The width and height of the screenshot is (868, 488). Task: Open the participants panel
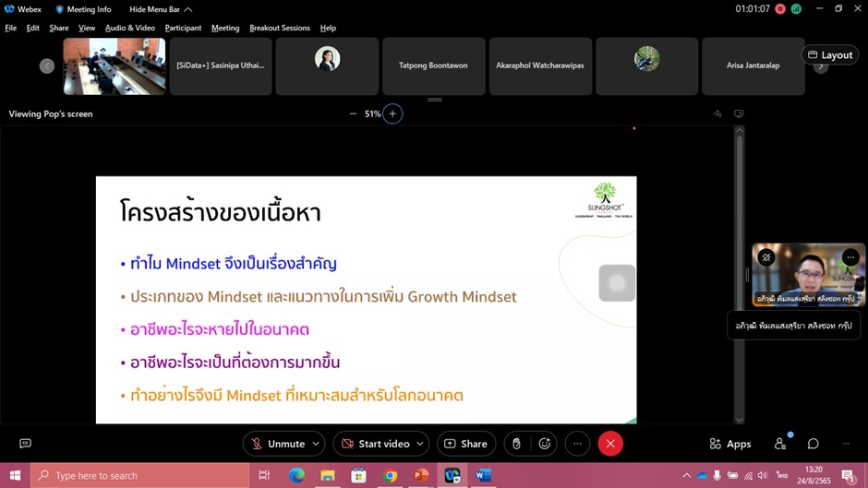pos(780,444)
